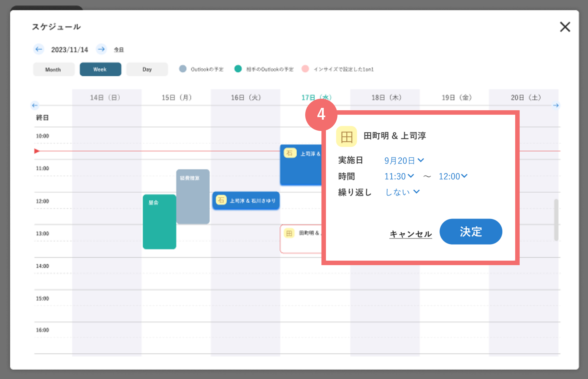Image resolution: width=588 pixels, height=379 pixels.
Task: Click the キャンセル link
Action: [x=411, y=234]
